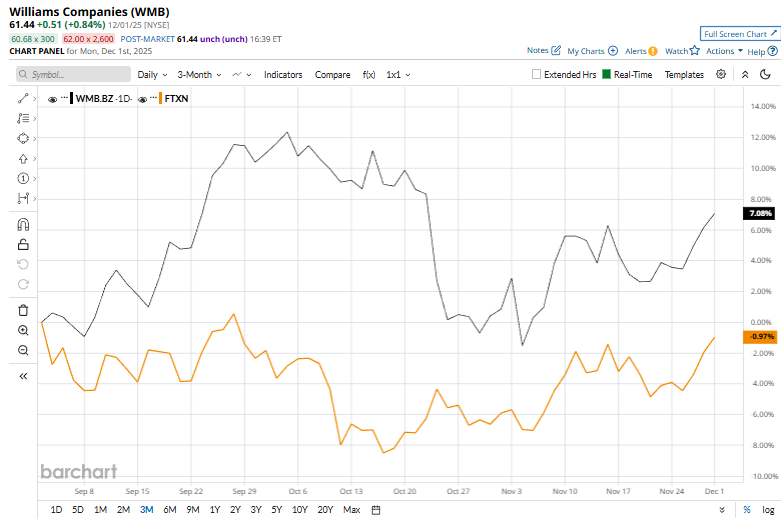
Task: Click the orange FTXN color bar
Action: point(160,98)
